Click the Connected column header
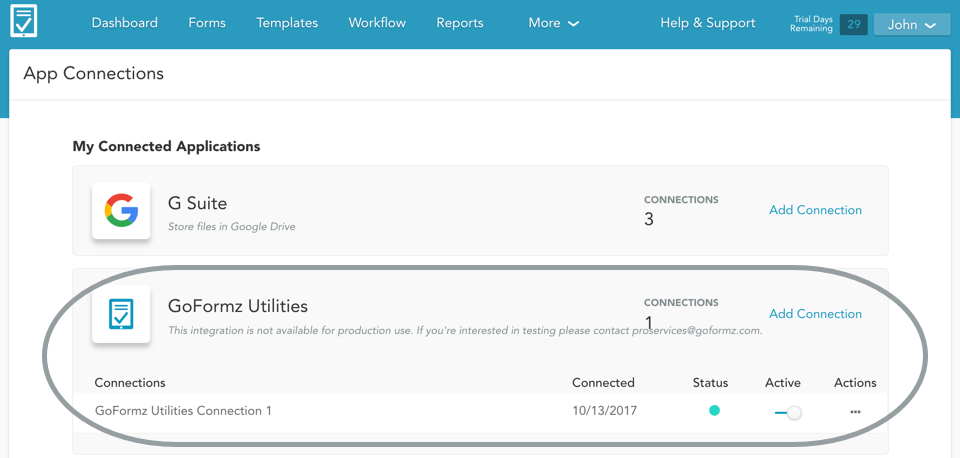Viewport: 960px width, 458px height. point(603,383)
